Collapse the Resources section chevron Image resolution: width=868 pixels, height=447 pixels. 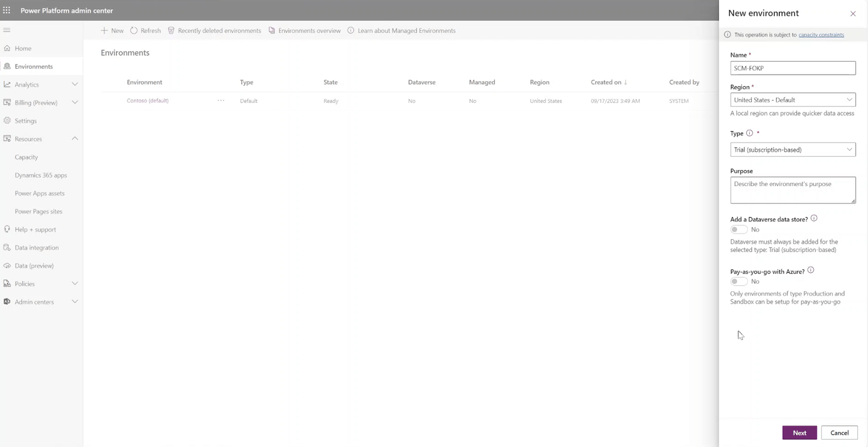(x=75, y=138)
